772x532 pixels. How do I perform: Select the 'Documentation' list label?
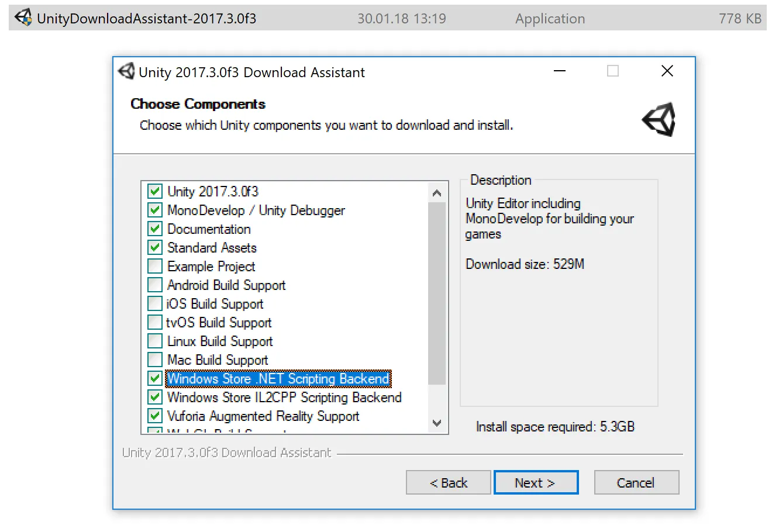209,229
